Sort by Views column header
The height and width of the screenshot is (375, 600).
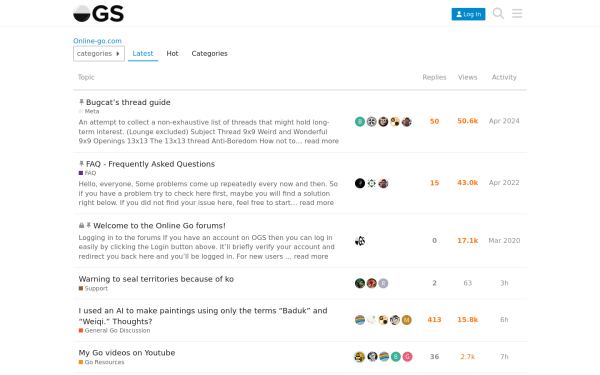(468, 77)
